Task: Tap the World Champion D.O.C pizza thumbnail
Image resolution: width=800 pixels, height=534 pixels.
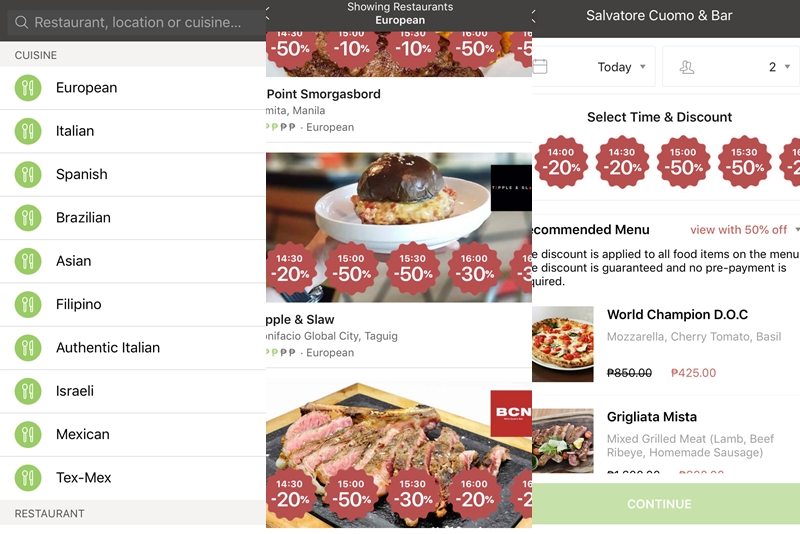Action: pyautogui.click(x=562, y=344)
